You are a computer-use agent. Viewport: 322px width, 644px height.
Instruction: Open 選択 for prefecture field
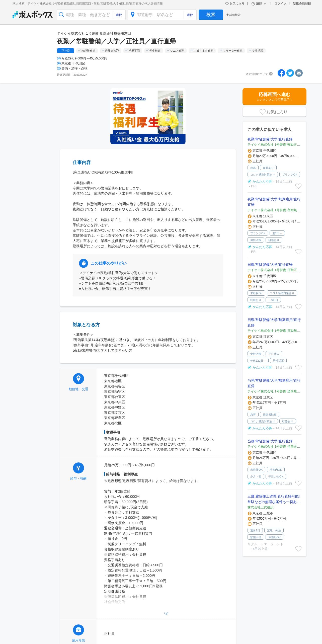click(190, 15)
